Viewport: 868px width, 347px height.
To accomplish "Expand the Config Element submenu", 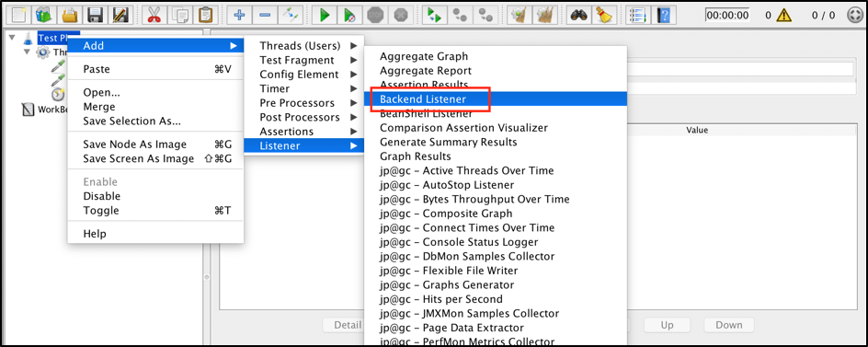I will (304, 75).
